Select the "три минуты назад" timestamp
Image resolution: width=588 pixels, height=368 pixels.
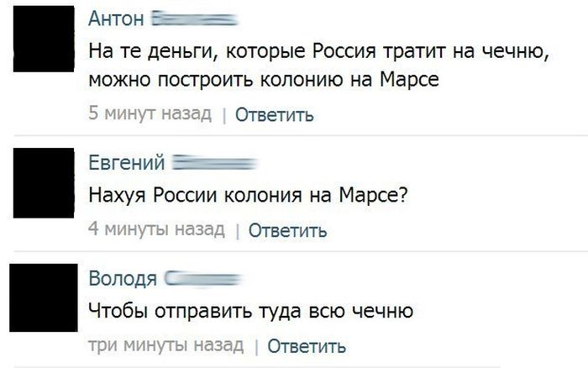tap(165, 344)
